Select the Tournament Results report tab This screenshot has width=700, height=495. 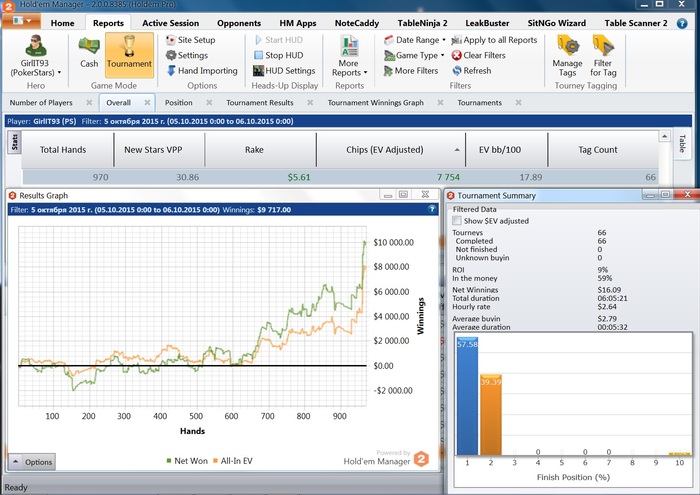[260, 103]
